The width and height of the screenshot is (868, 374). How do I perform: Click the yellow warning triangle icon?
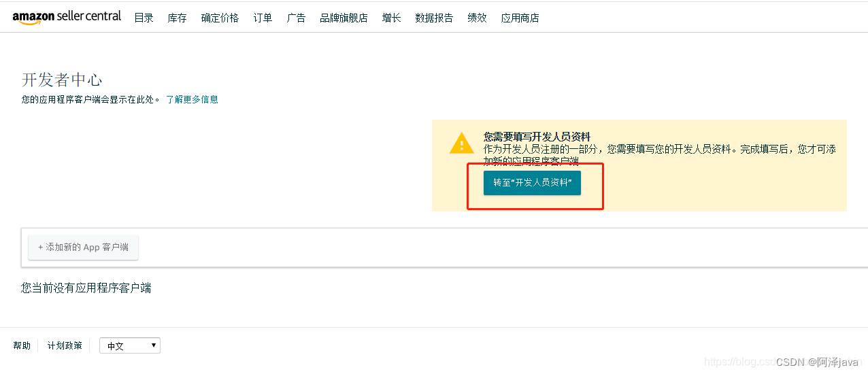[461, 143]
